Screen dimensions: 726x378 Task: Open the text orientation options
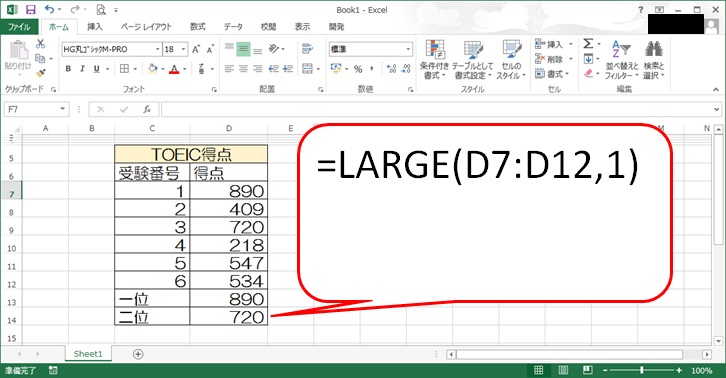275,49
